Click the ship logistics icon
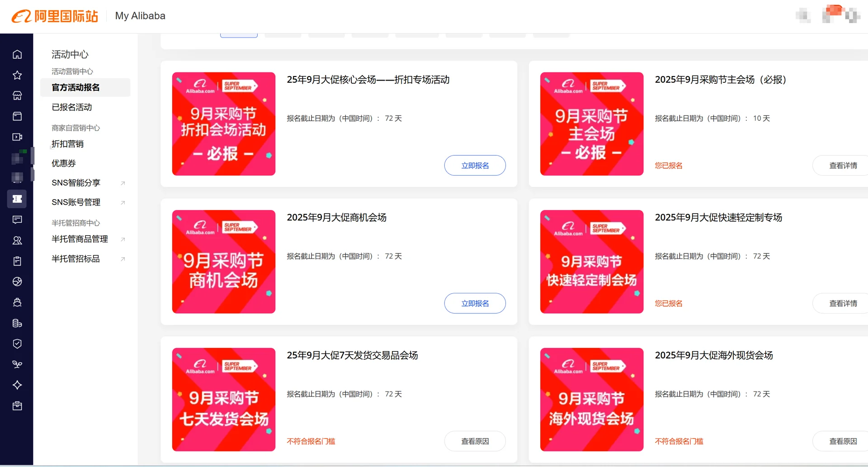868x467 pixels. (17, 302)
